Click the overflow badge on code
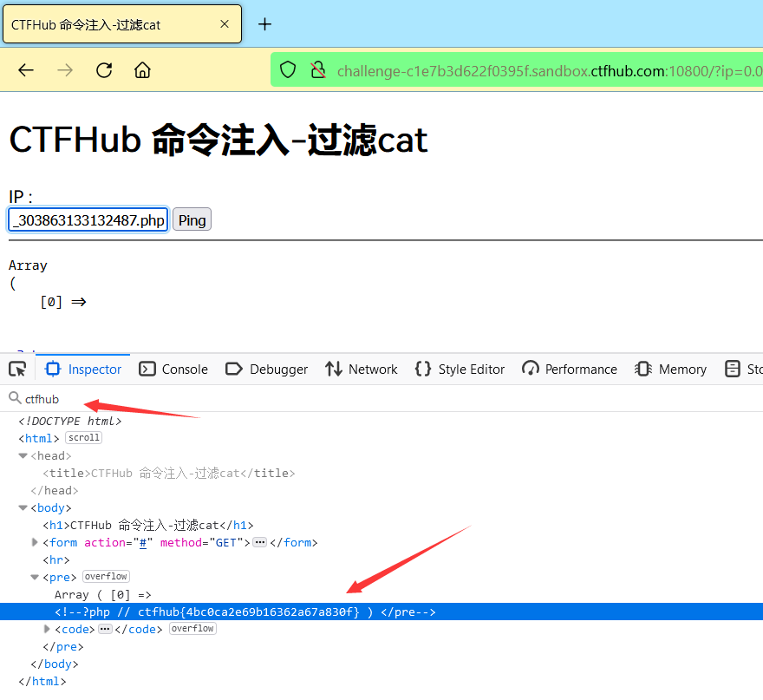This screenshot has height=700, width=763. (192, 629)
